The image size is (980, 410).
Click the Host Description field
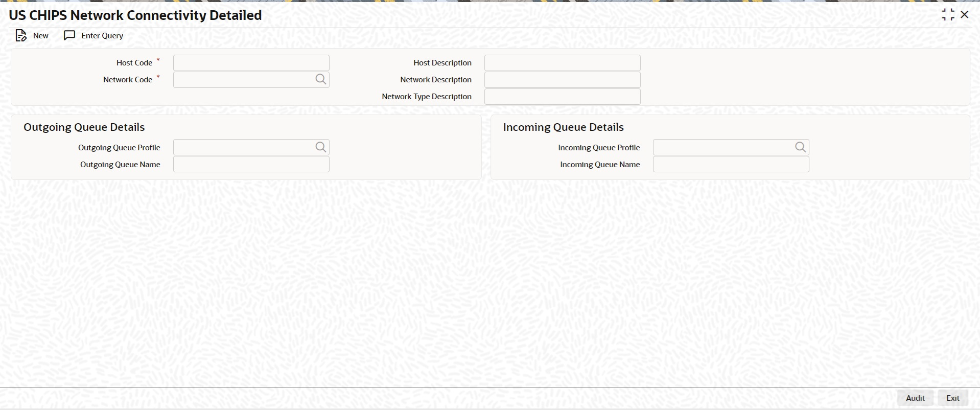tap(563, 63)
